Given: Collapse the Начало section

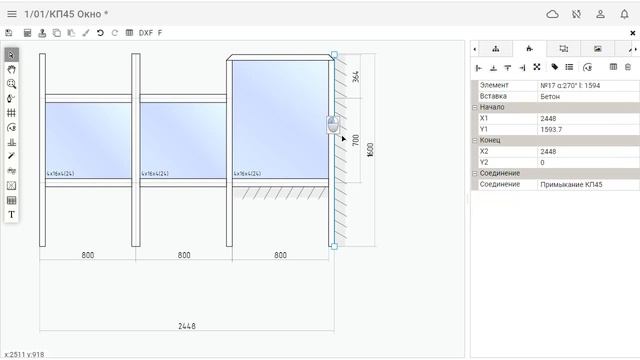Looking at the screenshot, I should (x=475, y=107).
